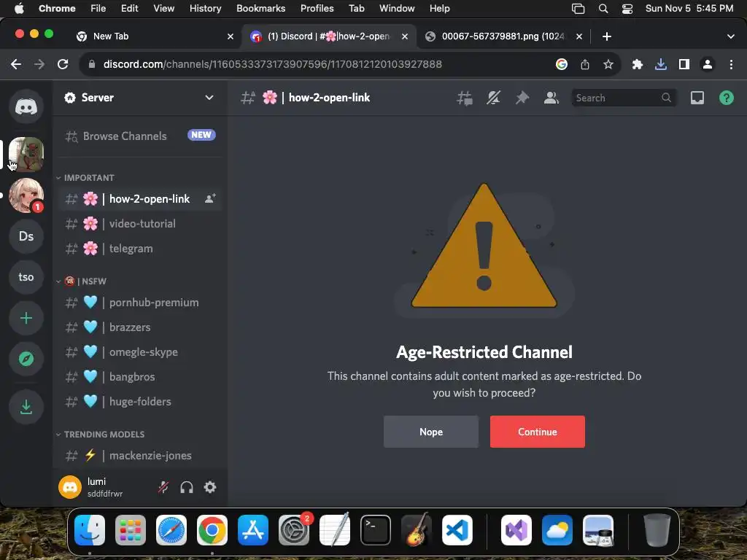Open Chrome three-dot menu

[x=731, y=64]
